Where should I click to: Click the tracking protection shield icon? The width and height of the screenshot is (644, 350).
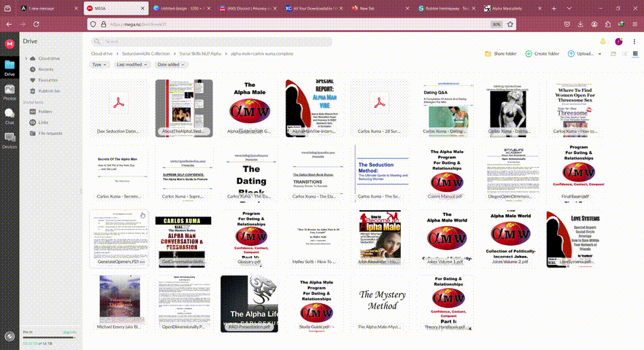[93, 24]
